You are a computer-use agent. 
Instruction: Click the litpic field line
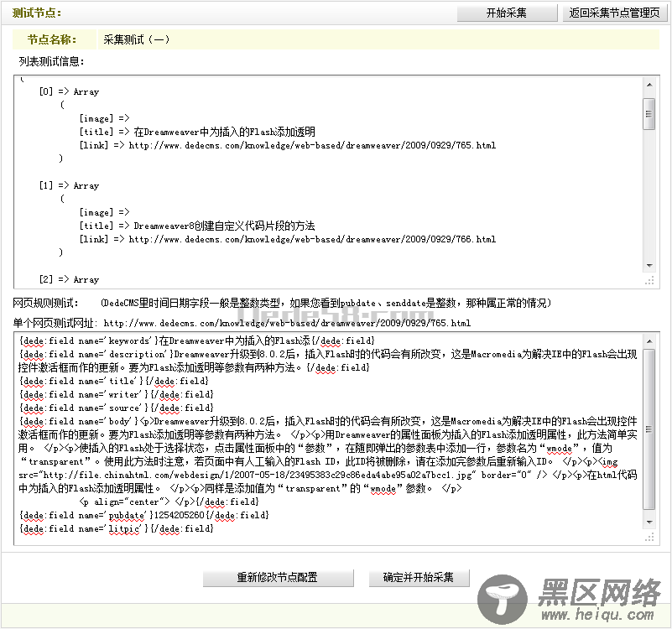pos(116,528)
